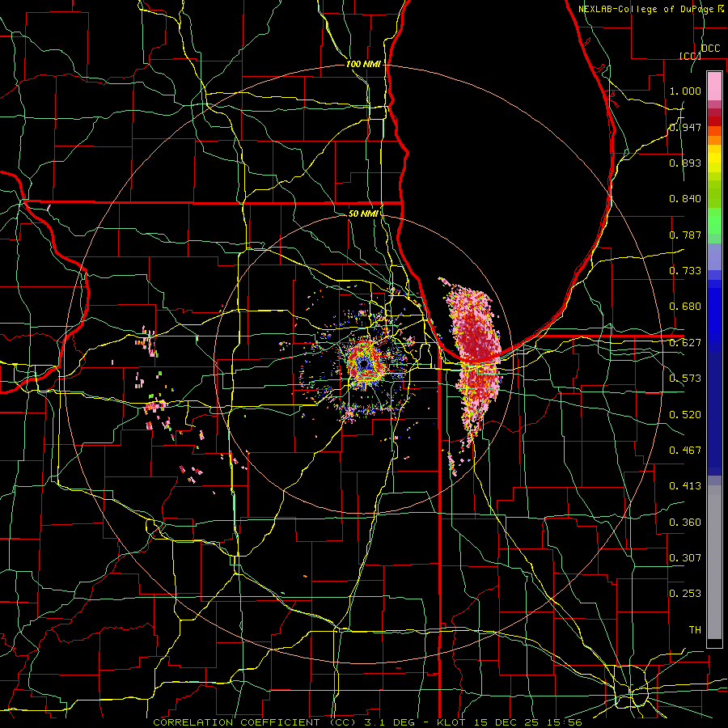Click the 0.627 scale value
Viewport: 728px width, 728px height.
(x=685, y=343)
